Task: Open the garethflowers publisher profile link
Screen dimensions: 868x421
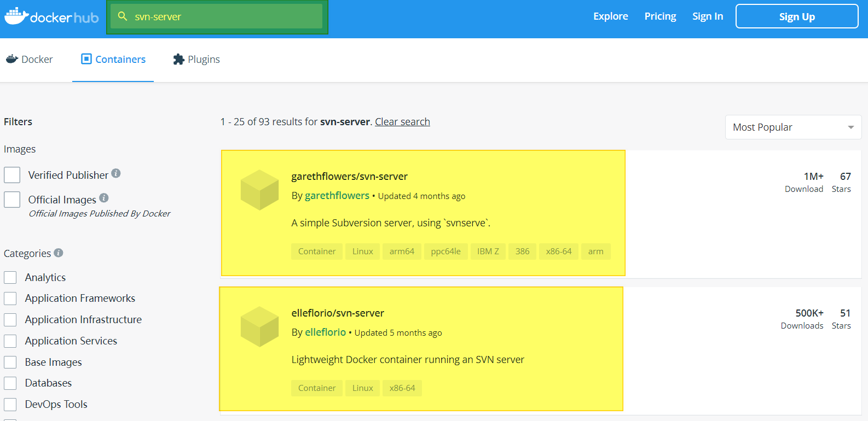Action: tap(337, 196)
